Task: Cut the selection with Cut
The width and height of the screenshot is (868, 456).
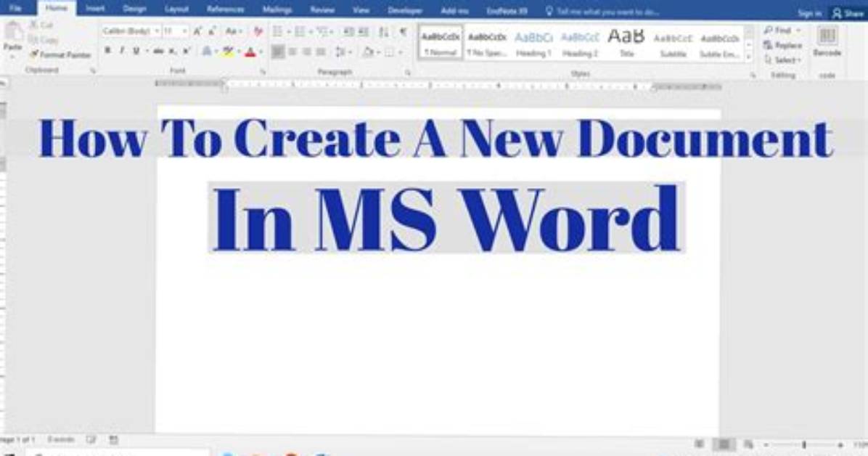Action: (x=41, y=25)
